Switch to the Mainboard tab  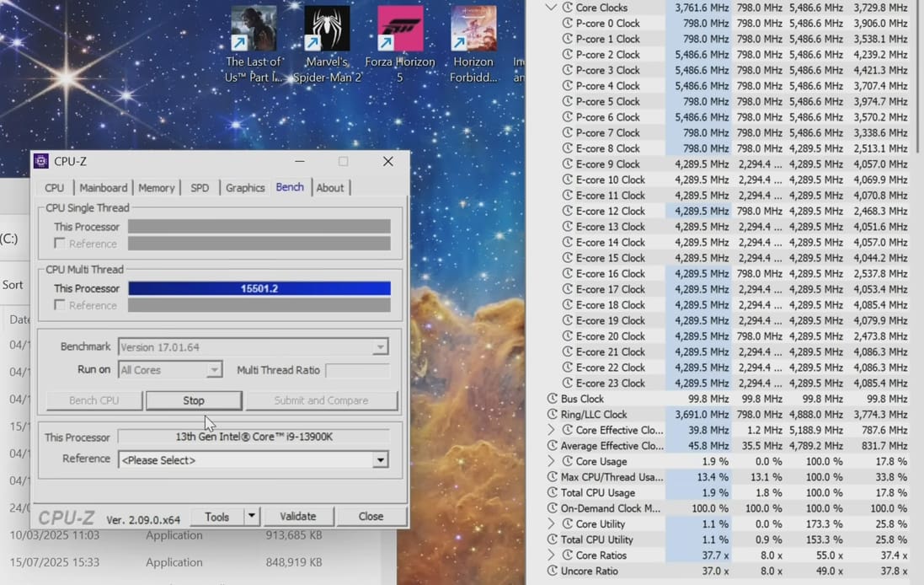point(104,188)
